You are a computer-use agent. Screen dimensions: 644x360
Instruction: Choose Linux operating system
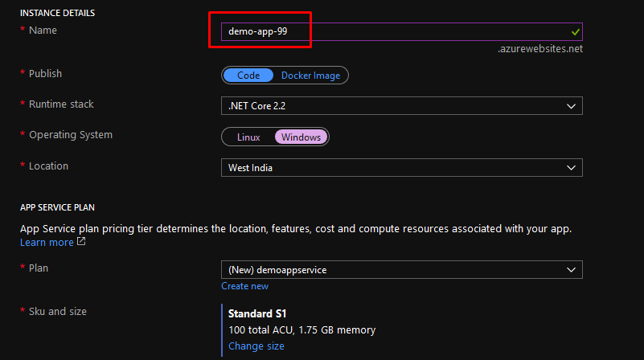click(248, 137)
